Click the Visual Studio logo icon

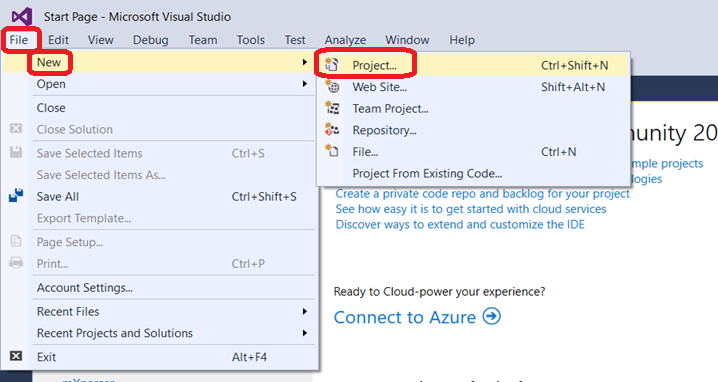22,16
